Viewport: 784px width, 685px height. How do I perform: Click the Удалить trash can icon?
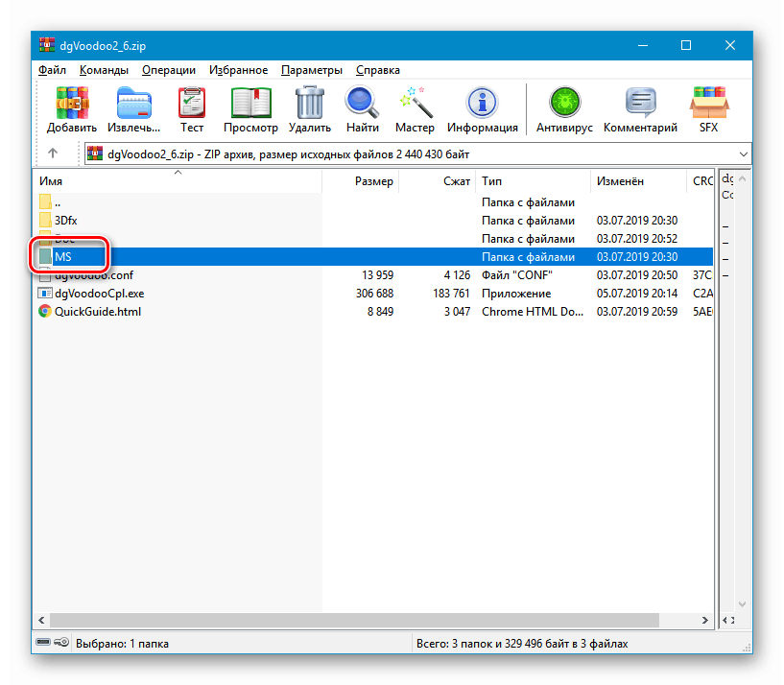pos(310,109)
